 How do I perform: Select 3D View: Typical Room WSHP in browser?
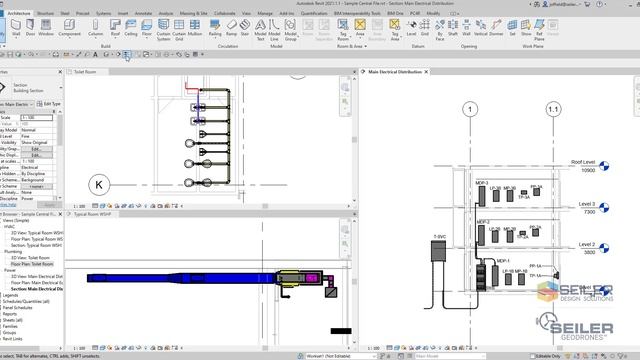coord(37,233)
